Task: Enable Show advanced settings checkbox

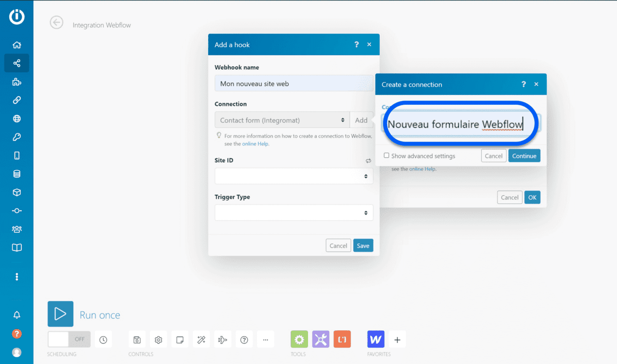Action: [x=387, y=156]
